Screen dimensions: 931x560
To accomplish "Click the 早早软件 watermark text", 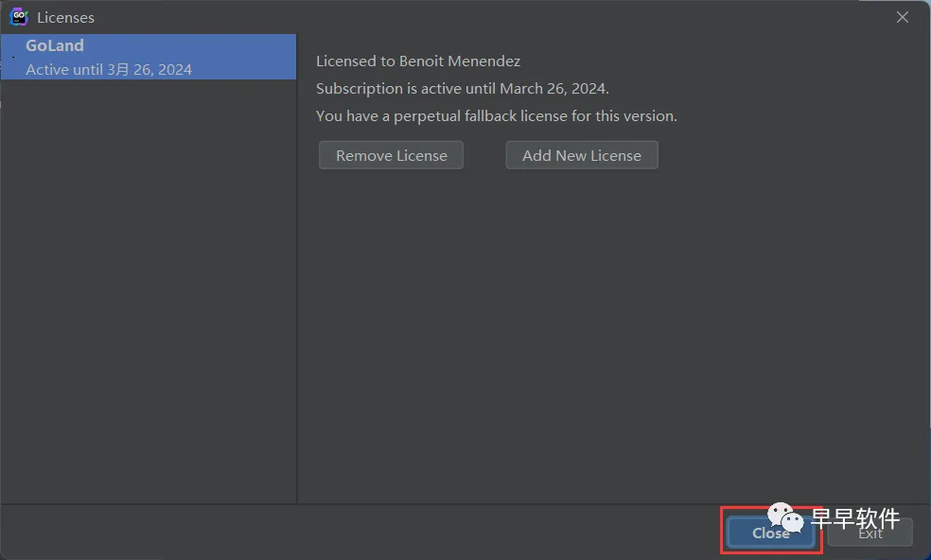I will (855, 518).
